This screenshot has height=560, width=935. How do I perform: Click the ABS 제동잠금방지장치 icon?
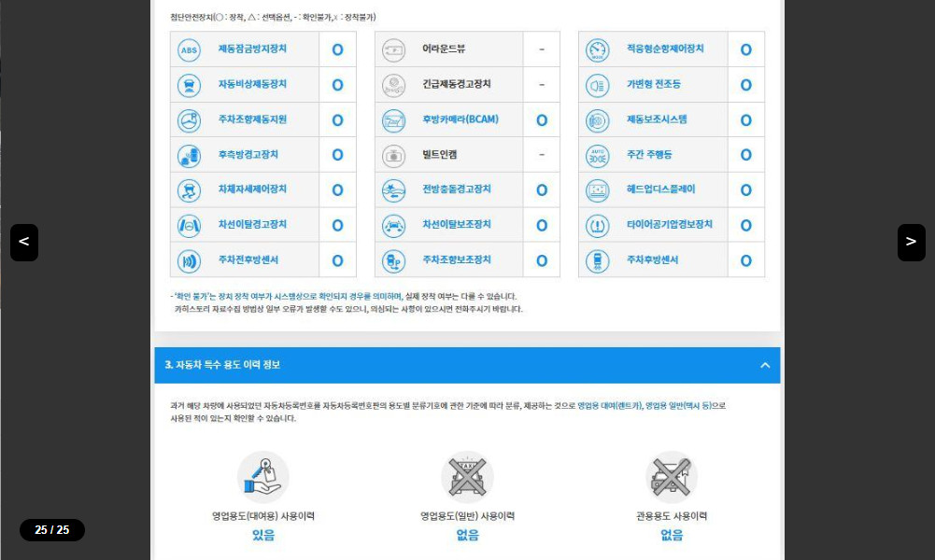(x=190, y=49)
